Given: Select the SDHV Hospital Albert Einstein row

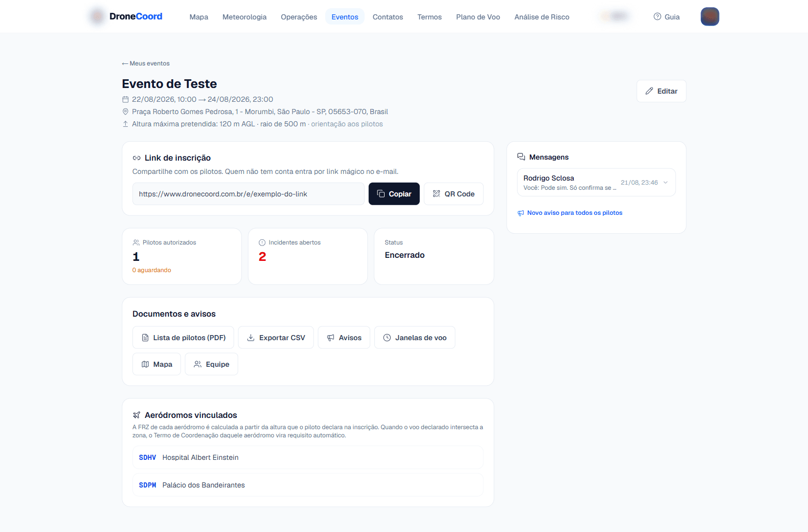Looking at the screenshot, I should coord(308,457).
